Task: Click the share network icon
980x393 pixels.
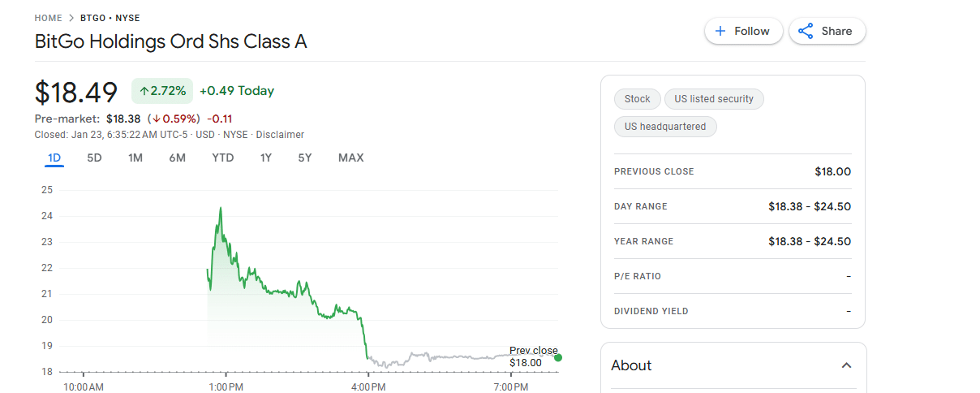Action: pyautogui.click(x=806, y=31)
